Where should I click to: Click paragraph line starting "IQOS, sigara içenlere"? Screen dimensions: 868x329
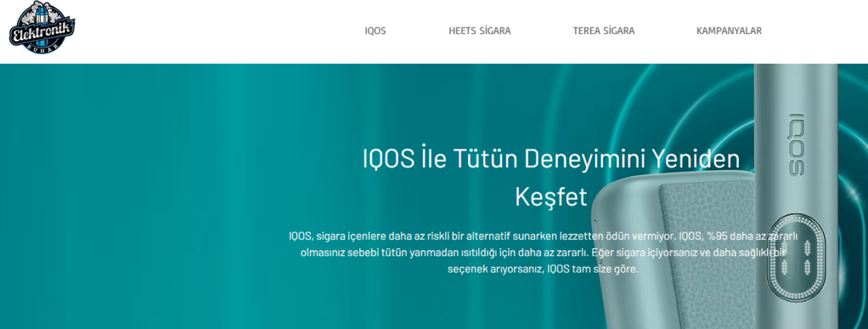pos(445,236)
